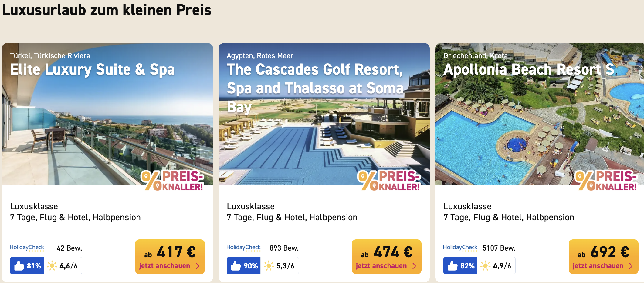Click HolidayCheck logo with 5107 Bew.
Screen dimensions: 644x283
(x=460, y=248)
